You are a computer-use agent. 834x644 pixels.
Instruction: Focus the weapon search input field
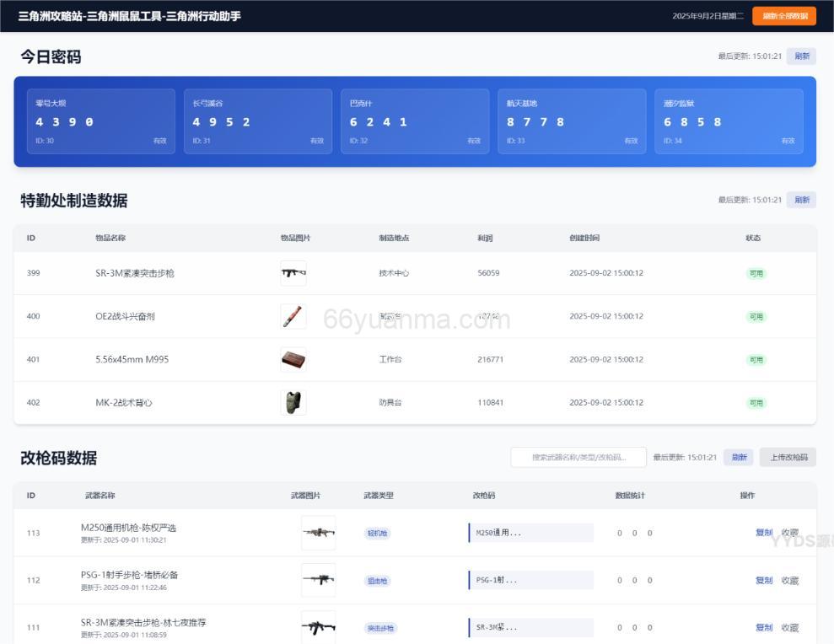pos(578,457)
